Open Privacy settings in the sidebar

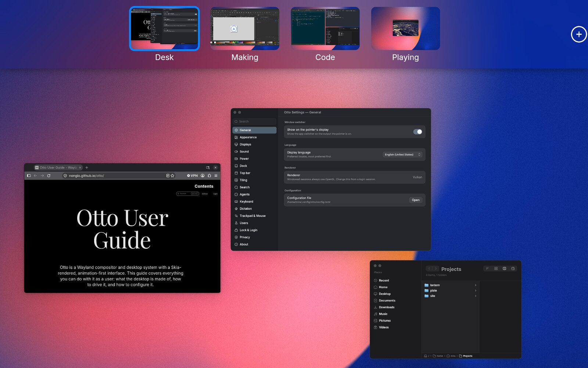[254, 237]
